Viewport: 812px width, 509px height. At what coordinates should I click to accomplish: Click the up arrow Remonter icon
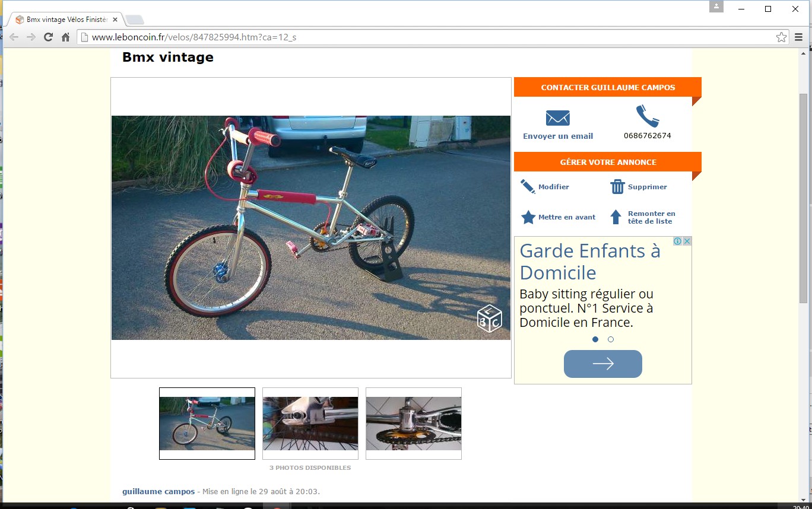point(616,217)
